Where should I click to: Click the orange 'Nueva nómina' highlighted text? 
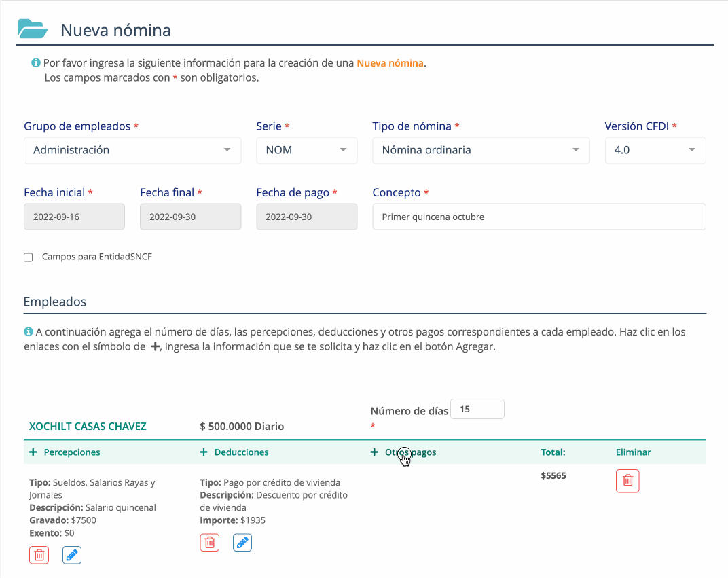390,63
